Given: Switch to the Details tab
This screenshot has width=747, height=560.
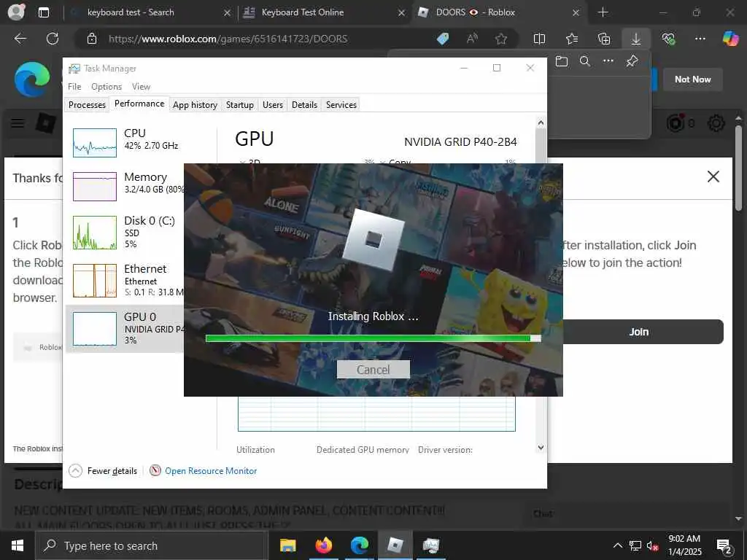Looking at the screenshot, I should click(x=304, y=105).
